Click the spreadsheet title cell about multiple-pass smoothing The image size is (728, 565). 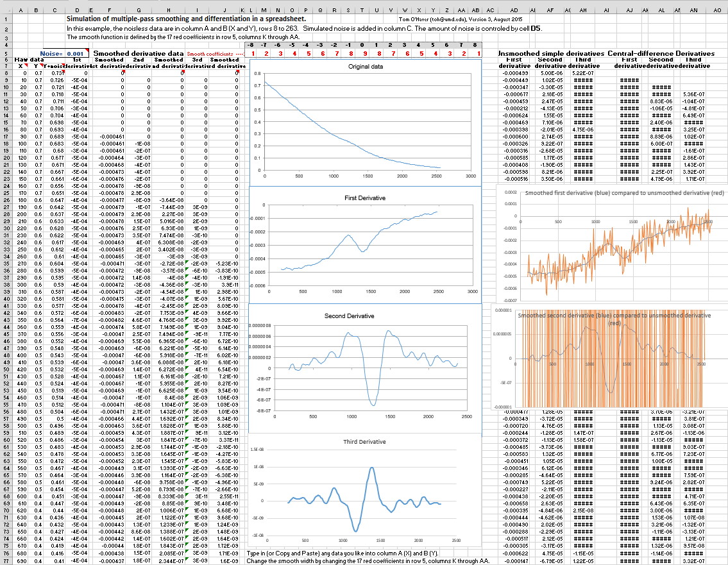[186, 20]
